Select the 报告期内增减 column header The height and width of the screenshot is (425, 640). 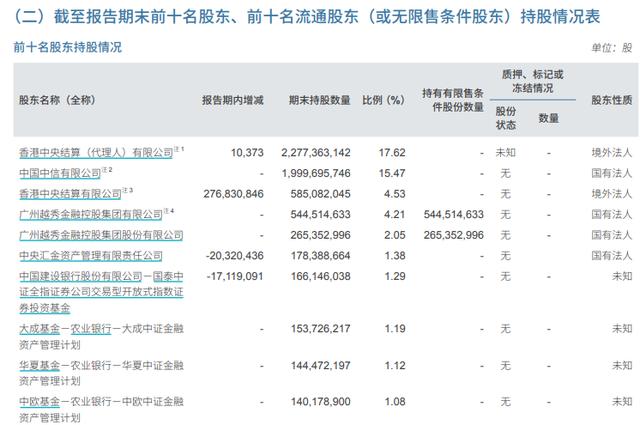point(232,100)
